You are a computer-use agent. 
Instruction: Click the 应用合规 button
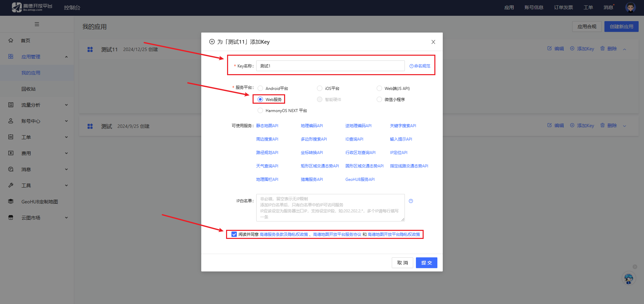pyautogui.click(x=587, y=27)
